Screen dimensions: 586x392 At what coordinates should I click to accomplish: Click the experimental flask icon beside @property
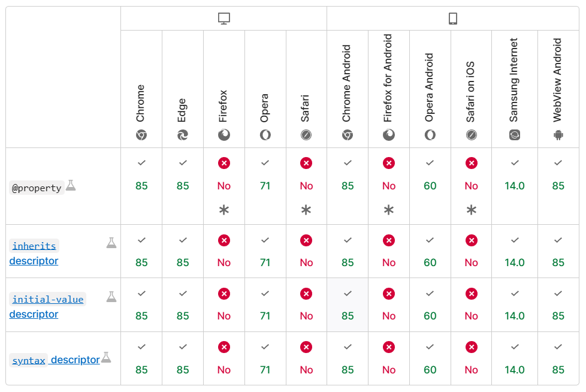point(71,185)
